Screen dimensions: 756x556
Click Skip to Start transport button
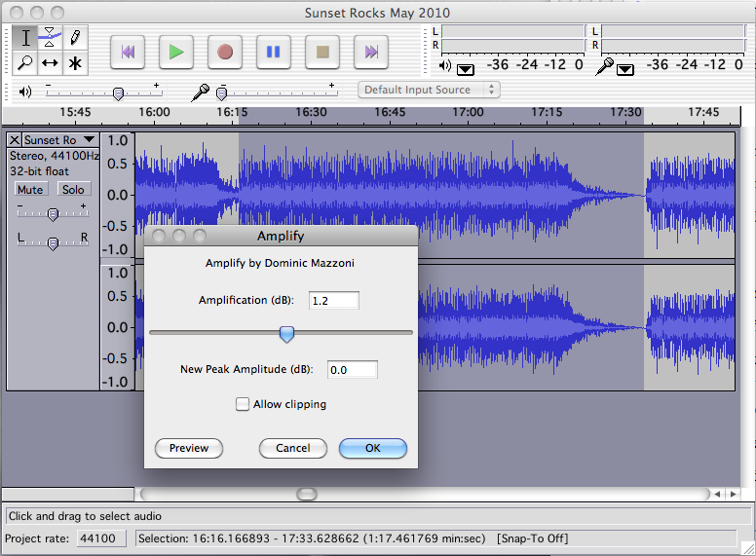tap(128, 52)
